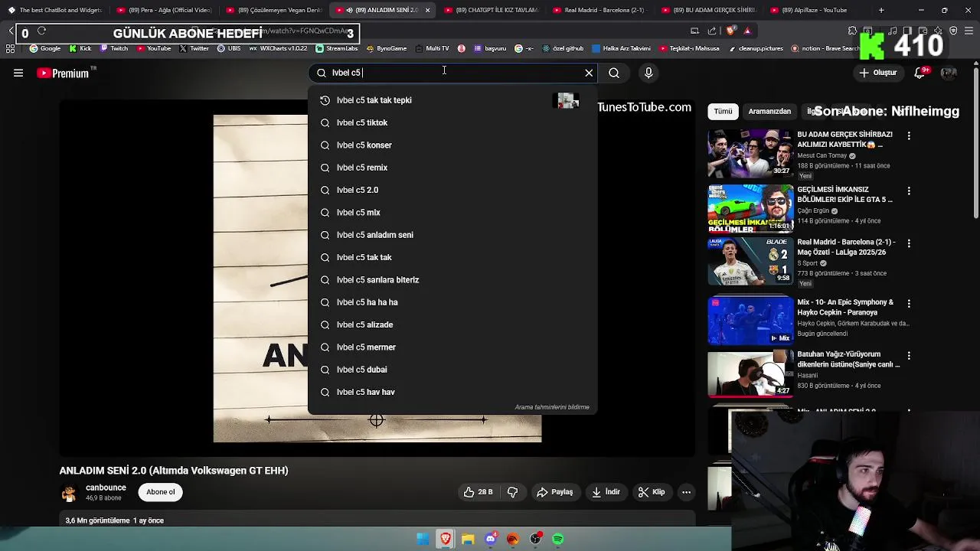The height and width of the screenshot is (551, 980).
Task: Close the active ANLADIM SENİ browser tab
Action: [x=427, y=10]
